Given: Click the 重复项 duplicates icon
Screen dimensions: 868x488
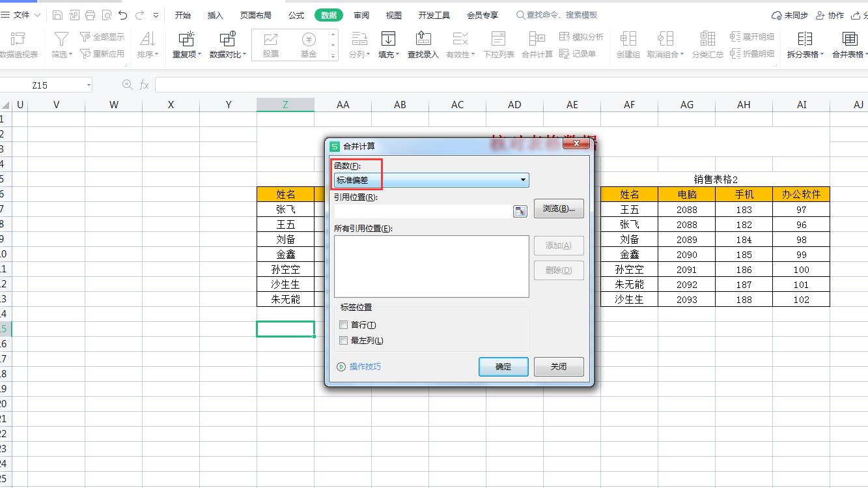Looking at the screenshot, I should (x=186, y=39).
